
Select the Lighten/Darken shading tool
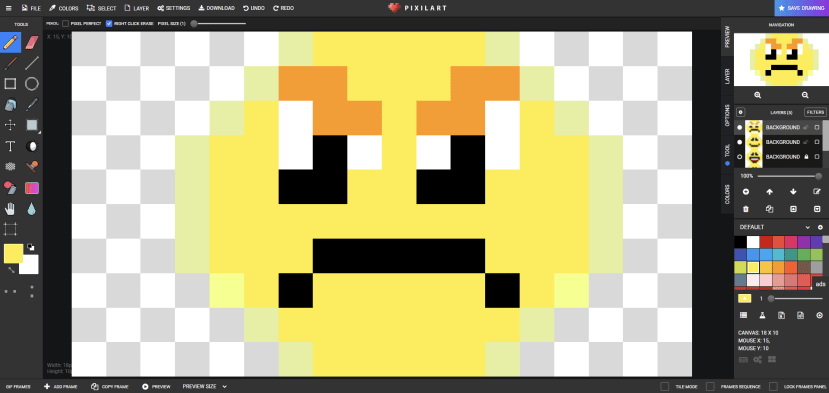coord(32,146)
